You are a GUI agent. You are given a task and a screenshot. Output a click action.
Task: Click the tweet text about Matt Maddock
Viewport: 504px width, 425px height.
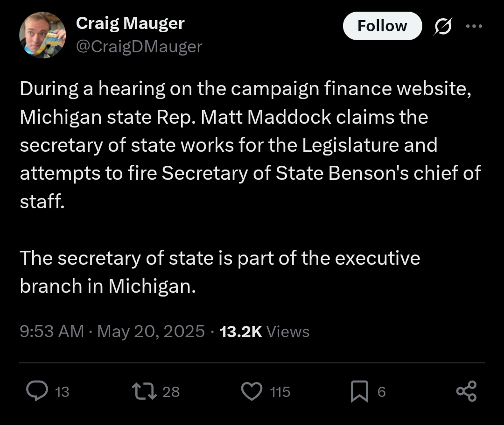[224, 117]
